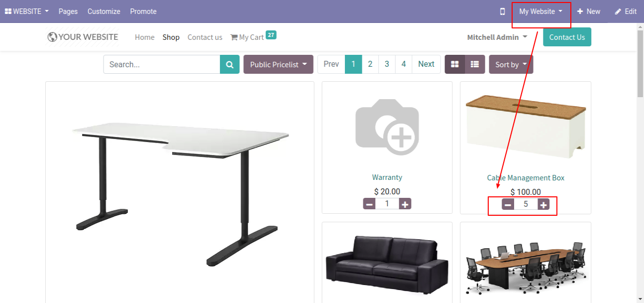Switch to grid view layout
This screenshot has height=303, width=644.
(x=455, y=64)
